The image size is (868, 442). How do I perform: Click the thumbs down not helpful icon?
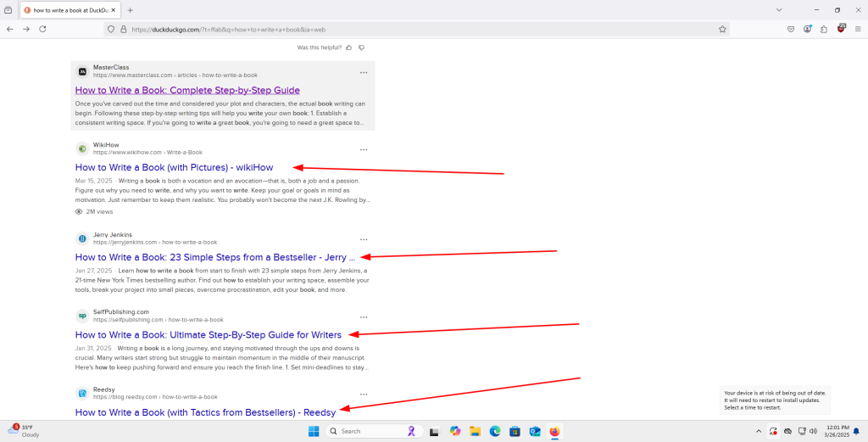click(x=361, y=48)
